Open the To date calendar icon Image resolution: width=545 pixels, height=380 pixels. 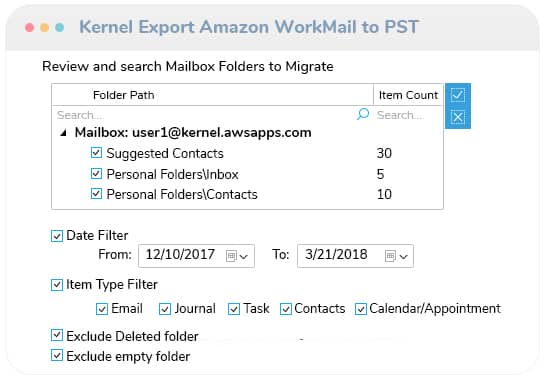390,256
